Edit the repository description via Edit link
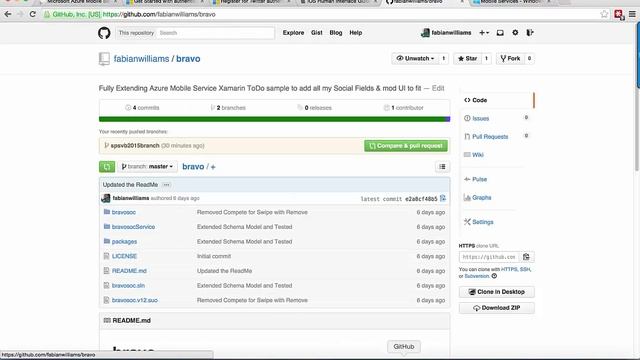 pos(438,88)
